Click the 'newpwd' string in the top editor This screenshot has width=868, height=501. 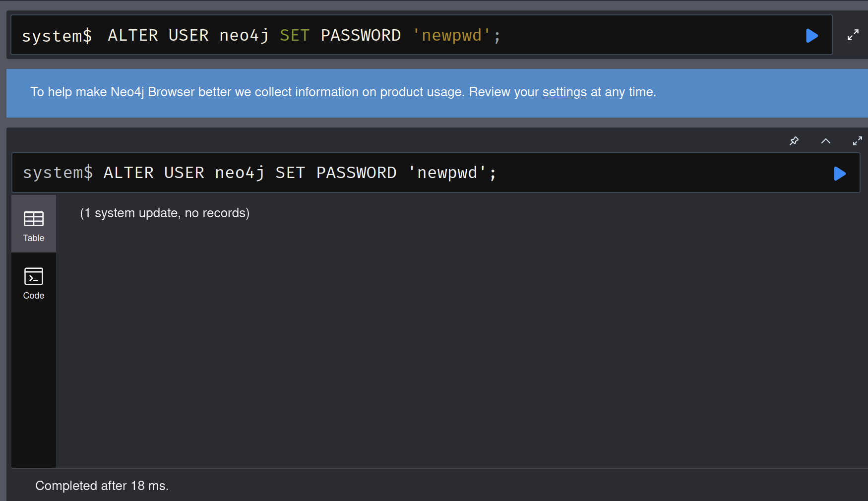(451, 36)
